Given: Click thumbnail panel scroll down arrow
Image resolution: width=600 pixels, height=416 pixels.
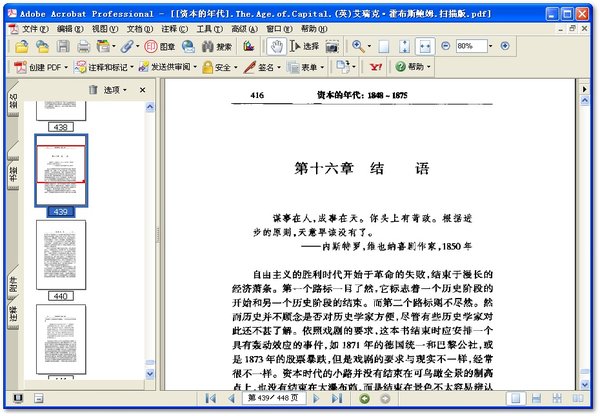Looking at the screenshot, I should pyautogui.click(x=150, y=374).
